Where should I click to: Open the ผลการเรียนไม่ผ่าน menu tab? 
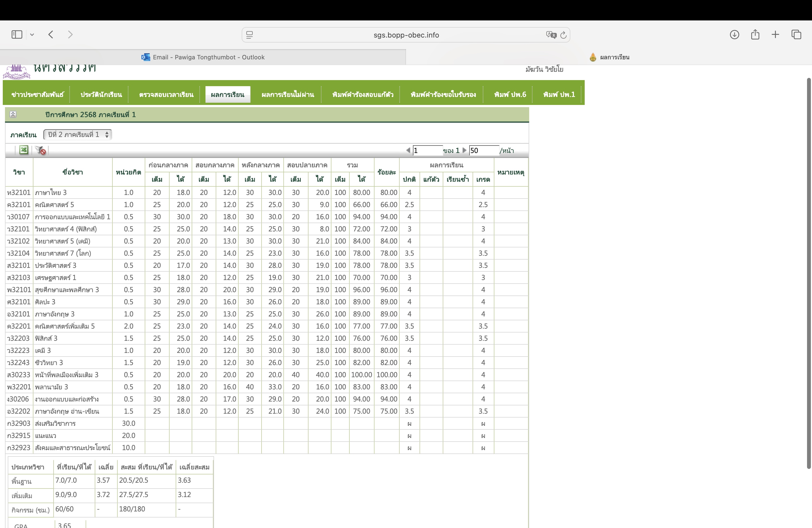tap(288, 94)
